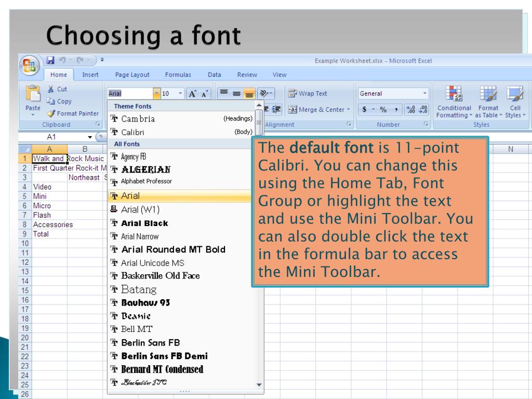The width and height of the screenshot is (532, 399).
Task: Toggle Middle Align for the cell
Action: [x=236, y=93]
